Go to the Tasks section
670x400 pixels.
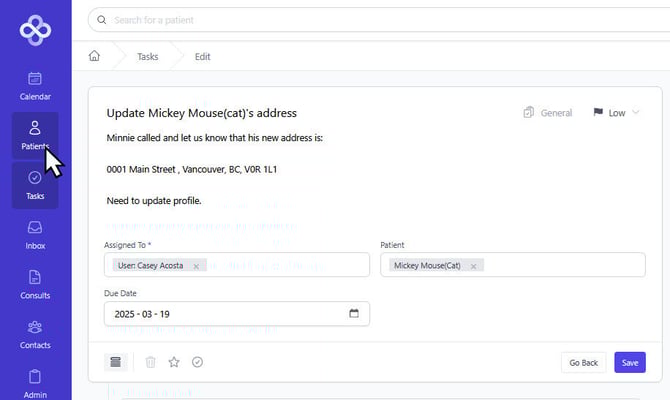35,185
